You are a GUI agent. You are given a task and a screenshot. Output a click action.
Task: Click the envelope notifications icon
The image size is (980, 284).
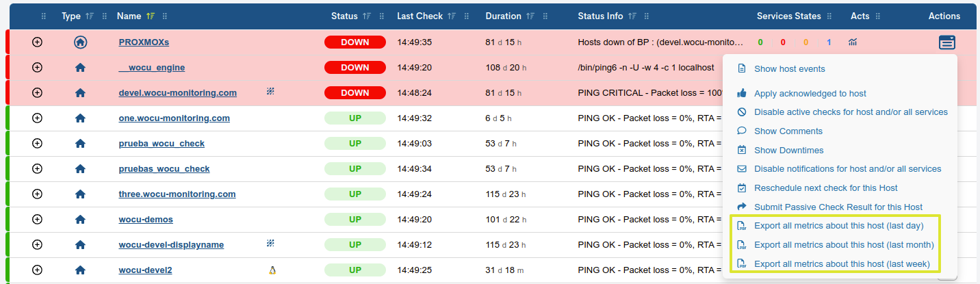[742, 168]
